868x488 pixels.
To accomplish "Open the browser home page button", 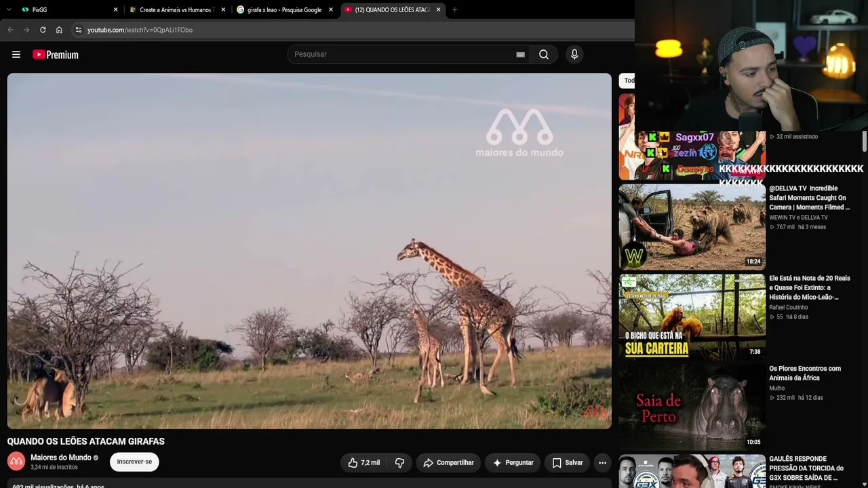I will click(59, 30).
